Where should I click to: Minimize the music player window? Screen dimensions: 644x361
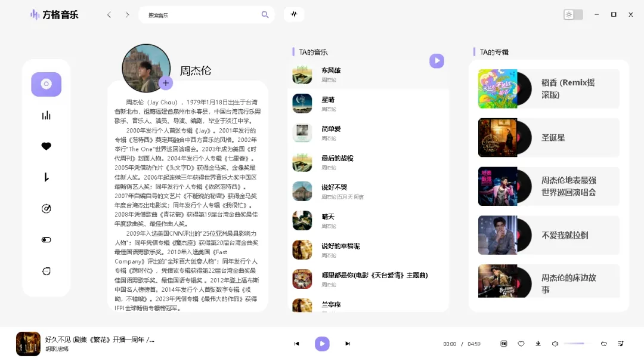[596, 14]
